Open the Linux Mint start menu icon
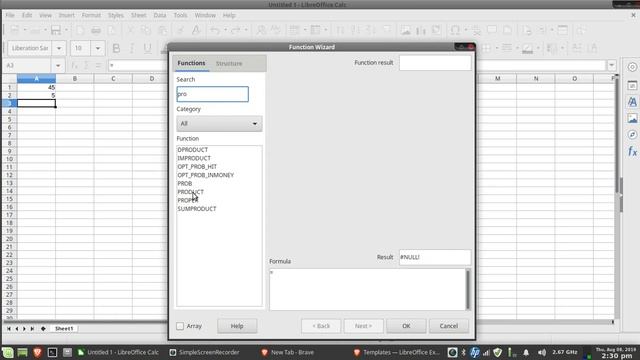Viewport: 640px width, 360px height. [x=8, y=352]
